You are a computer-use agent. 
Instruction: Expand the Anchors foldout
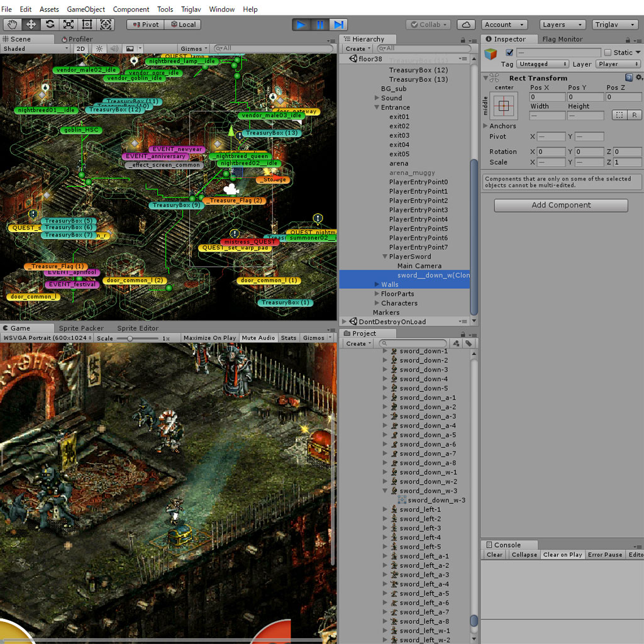485,126
